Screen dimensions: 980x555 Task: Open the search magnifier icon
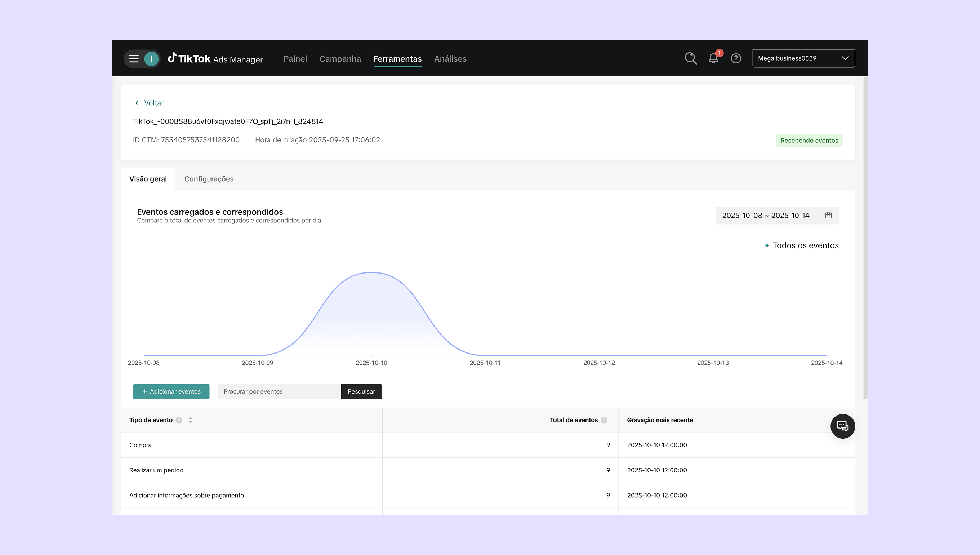tap(690, 58)
